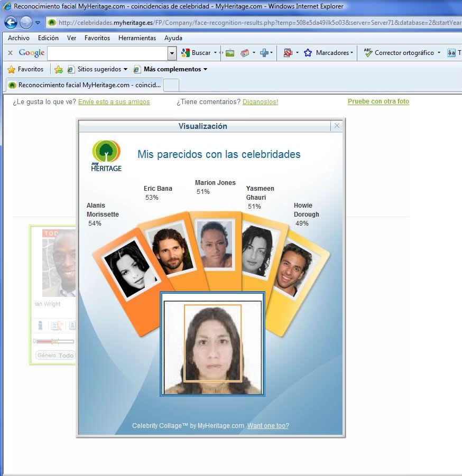Close the Visualización dialog with its X
This screenshot has width=462, height=476.
[x=337, y=126]
